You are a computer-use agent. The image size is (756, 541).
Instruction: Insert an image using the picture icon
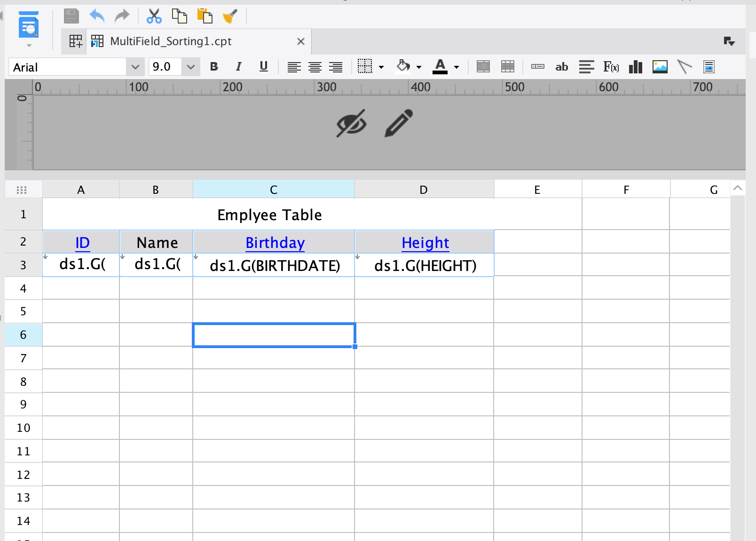[660, 67]
